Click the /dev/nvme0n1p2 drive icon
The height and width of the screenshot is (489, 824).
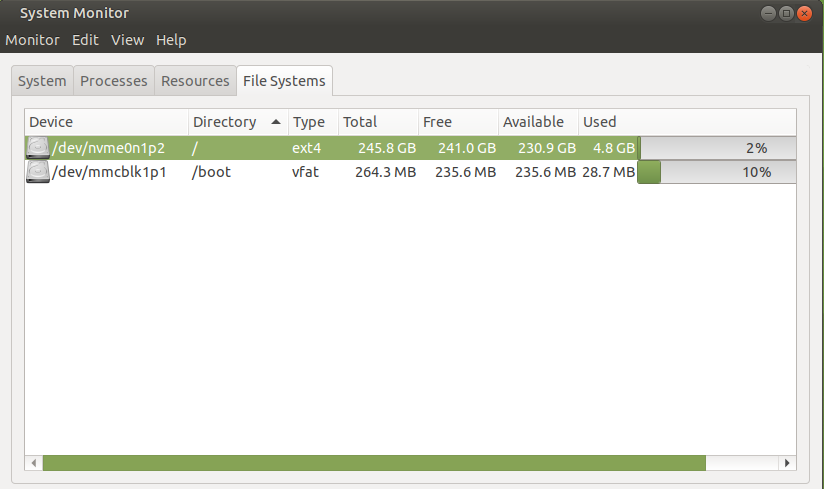[x=38, y=148]
